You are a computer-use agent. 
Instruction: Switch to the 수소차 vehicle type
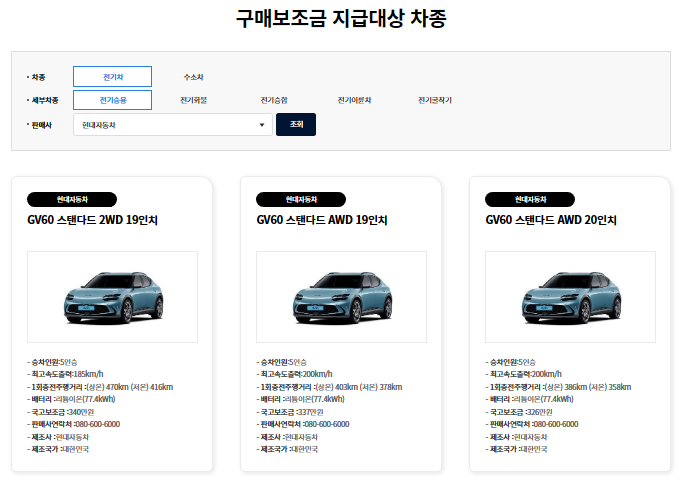point(193,77)
